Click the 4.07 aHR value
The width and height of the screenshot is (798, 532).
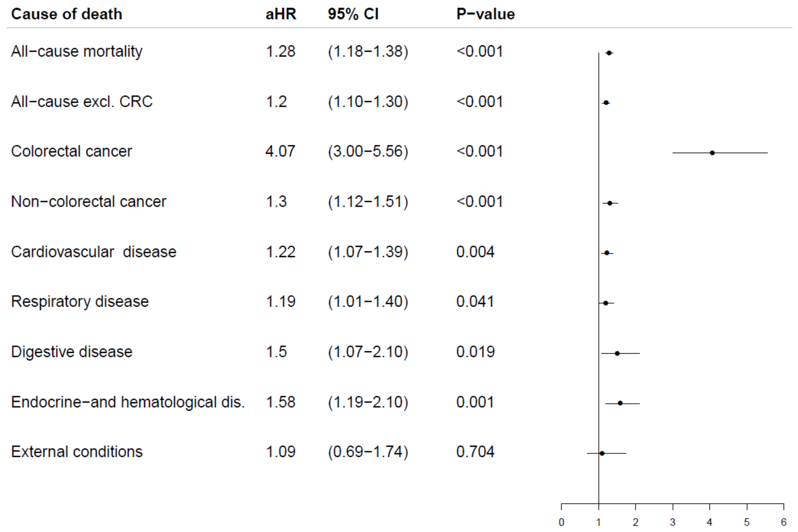[280, 151]
